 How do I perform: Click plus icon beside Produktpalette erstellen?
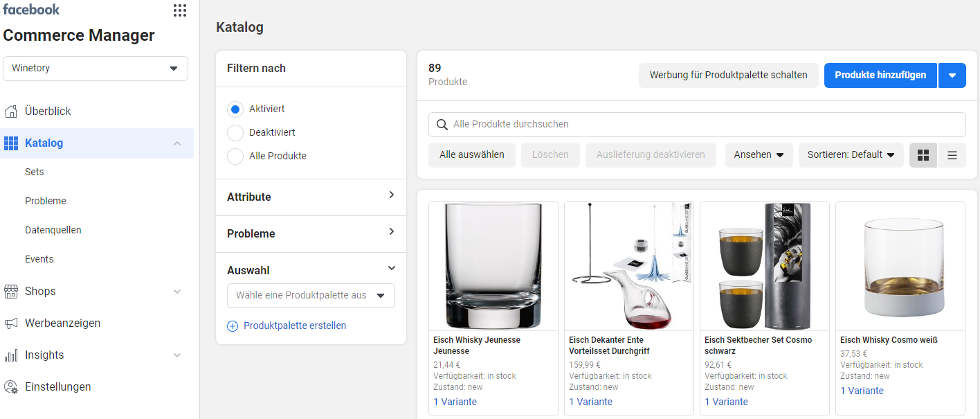pos(233,326)
